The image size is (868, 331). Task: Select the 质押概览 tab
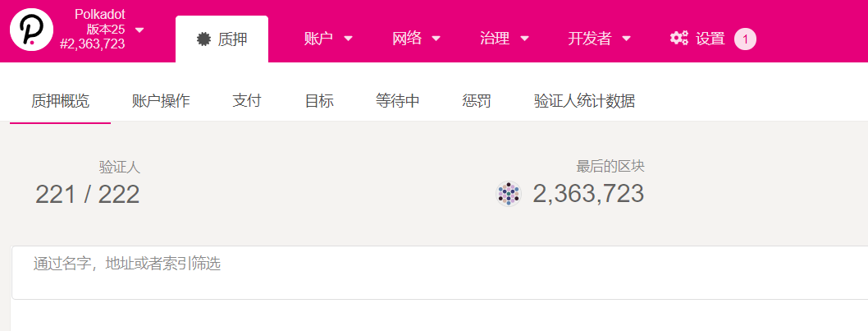61,102
